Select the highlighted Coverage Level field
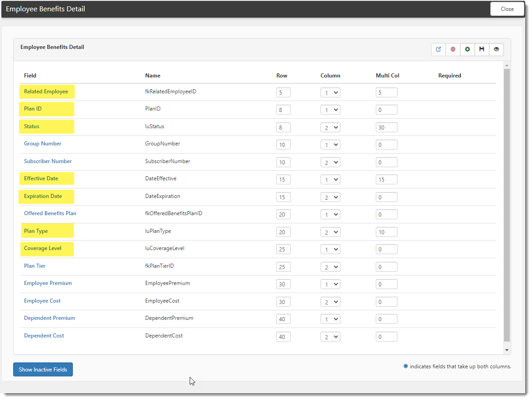 click(x=43, y=248)
